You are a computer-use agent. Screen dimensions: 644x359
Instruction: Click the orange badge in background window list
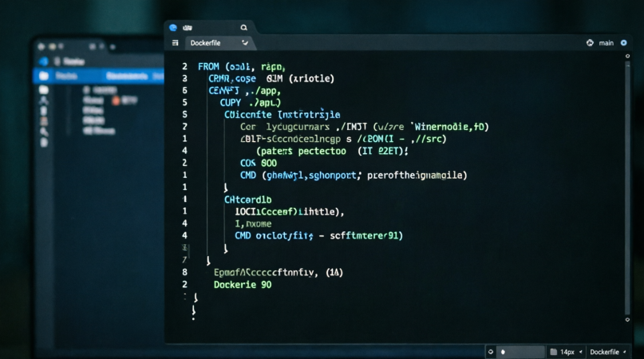tap(116, 101)
